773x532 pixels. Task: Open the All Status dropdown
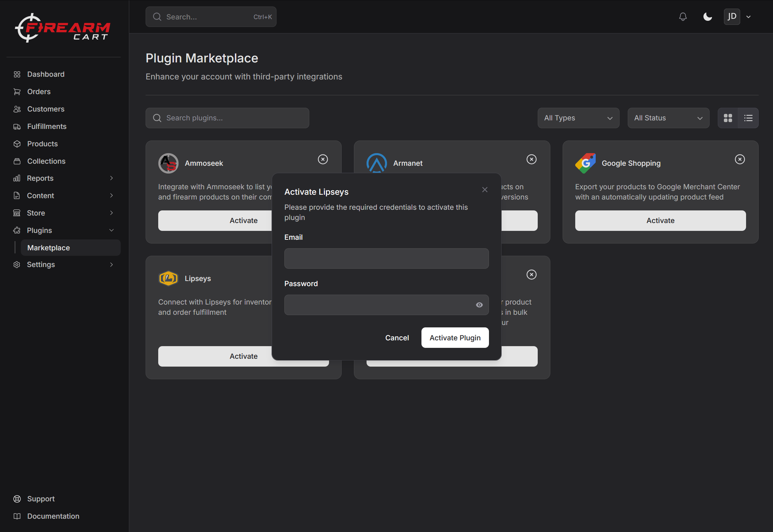pyautogui.click(x=668, y=118)
